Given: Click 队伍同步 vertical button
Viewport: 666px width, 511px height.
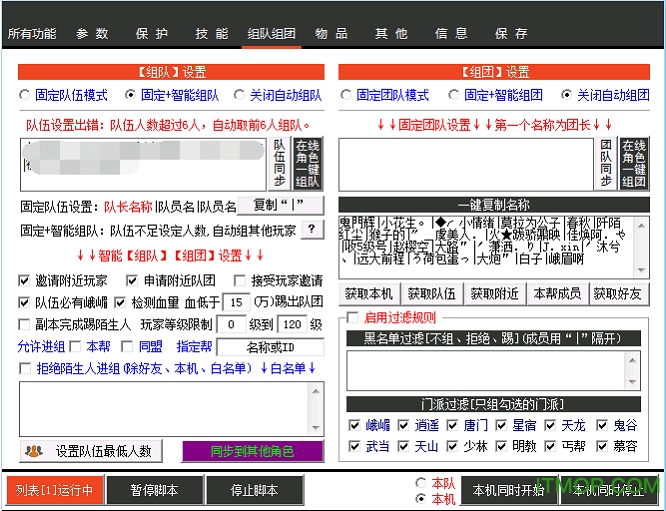Looking at the screenshot, I should [281, 164].
